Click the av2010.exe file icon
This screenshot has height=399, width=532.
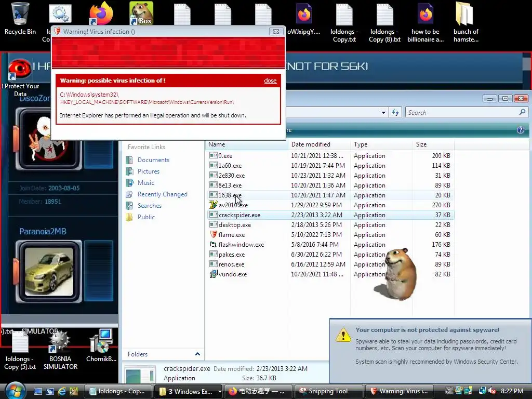point(213,205)
